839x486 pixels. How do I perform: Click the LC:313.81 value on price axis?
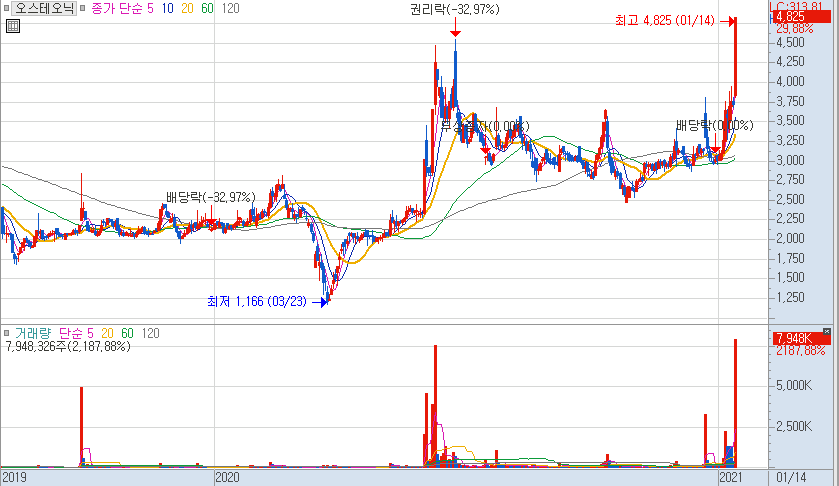795,6
